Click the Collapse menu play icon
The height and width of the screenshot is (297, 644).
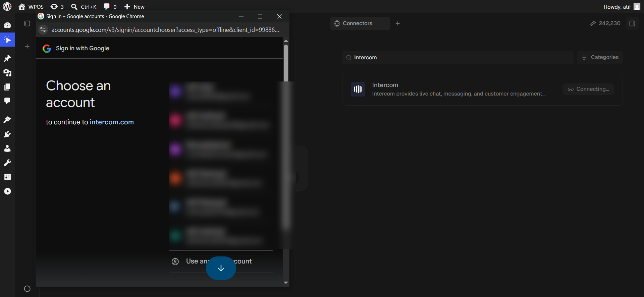pyautogui.click(x=7, y=191)
